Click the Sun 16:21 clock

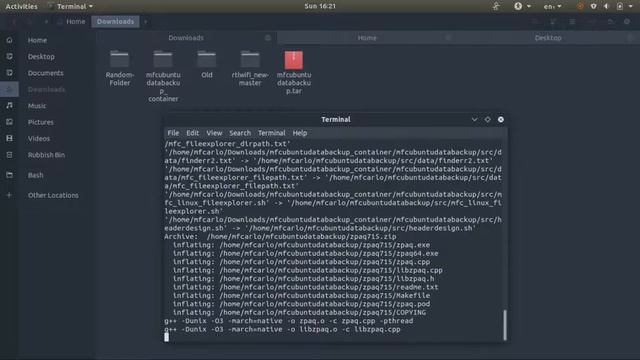(x=320, y=6)
